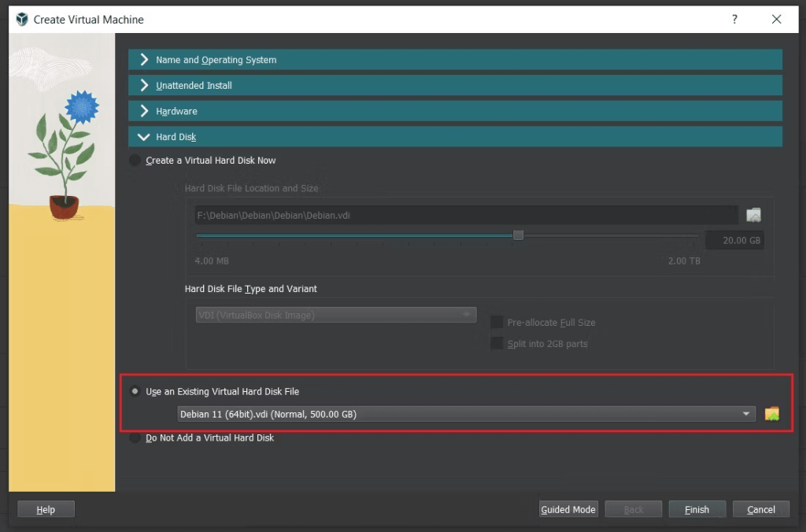Viewport: 806px width, 532px height.
Task: Click the Finish button
Action: point(697,508)
